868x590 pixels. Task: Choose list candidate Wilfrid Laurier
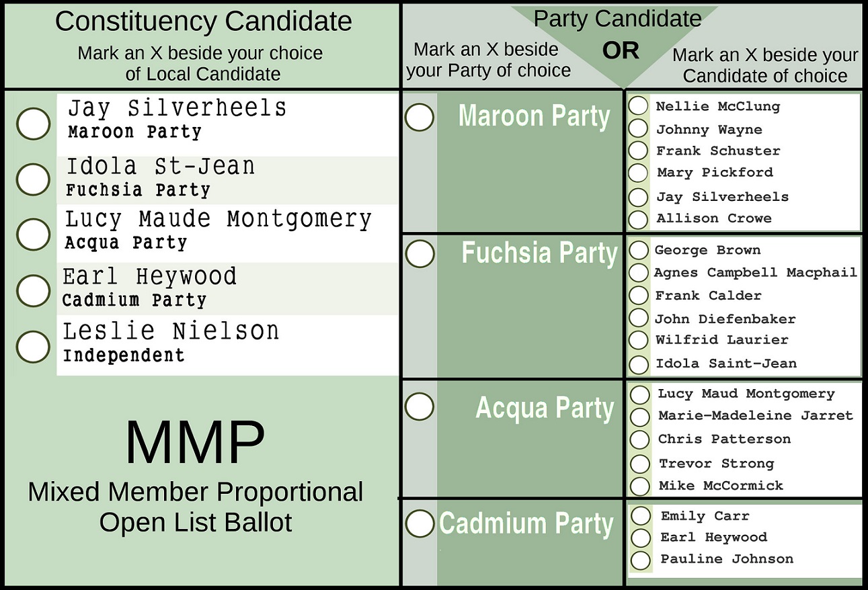click(638, 340)
